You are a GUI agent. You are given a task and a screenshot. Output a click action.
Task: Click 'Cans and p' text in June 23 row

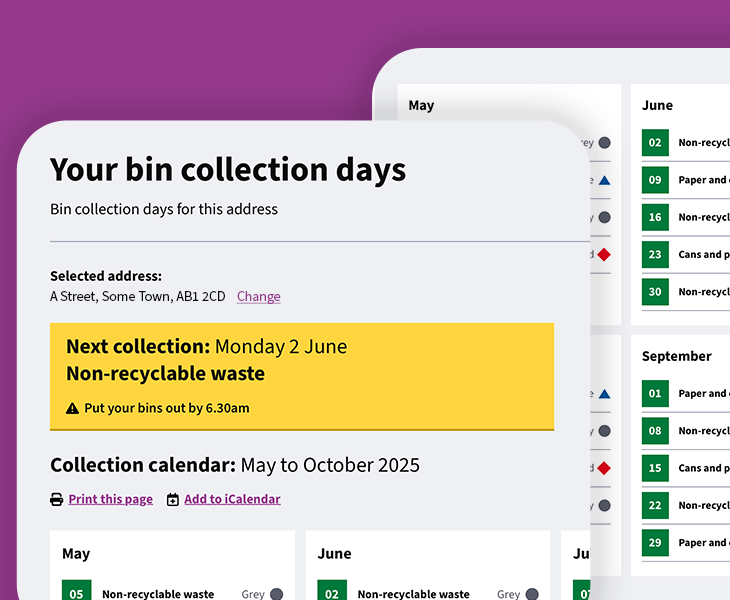pyautogui.click(x=704, y=255)
